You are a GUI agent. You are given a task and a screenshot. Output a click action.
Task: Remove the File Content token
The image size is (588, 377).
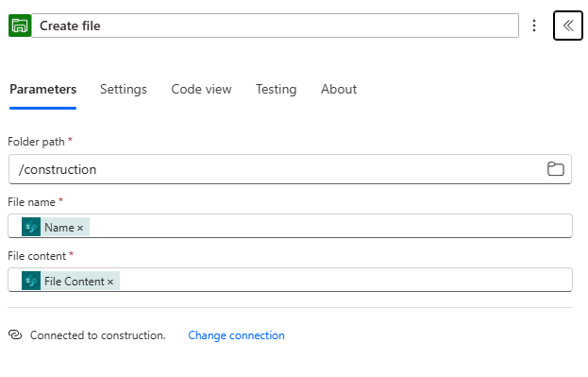[110, 282]
